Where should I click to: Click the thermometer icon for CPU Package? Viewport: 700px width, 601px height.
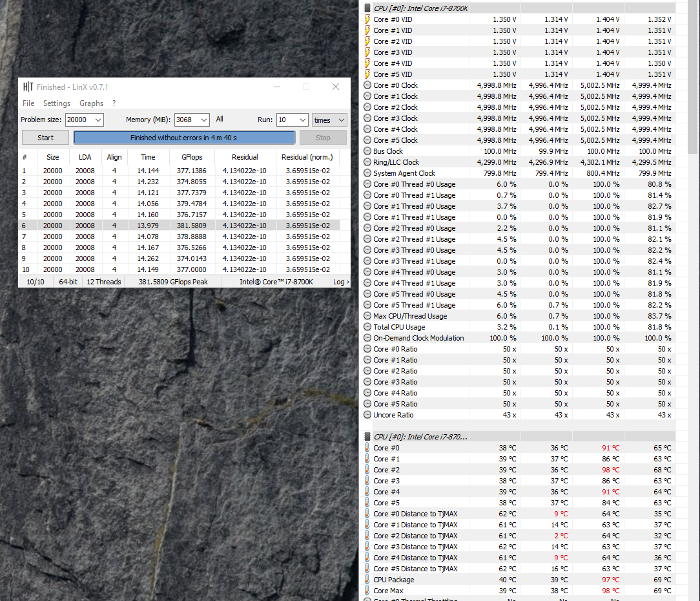(x=367, y=579)
